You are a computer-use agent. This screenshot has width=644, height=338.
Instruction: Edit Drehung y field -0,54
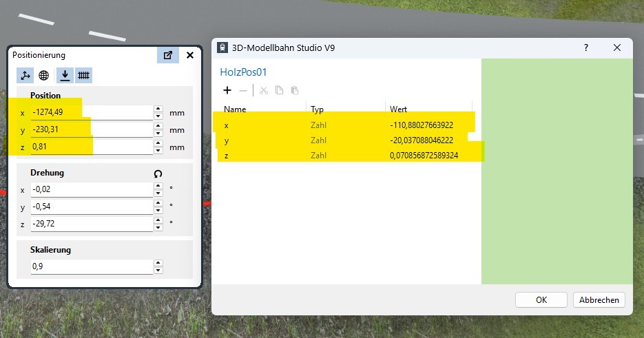[x=92, y=207]
